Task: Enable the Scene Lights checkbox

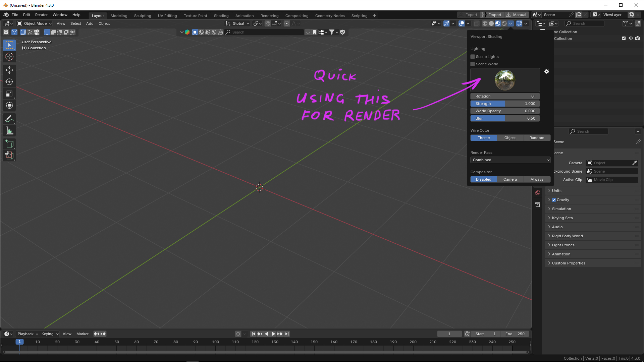Action: coord(473,57)
